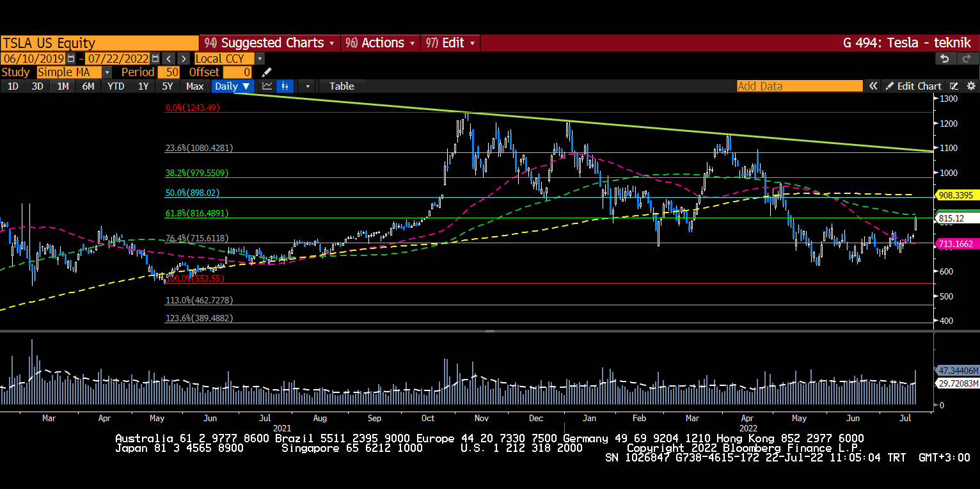Collapse the panel using double chevron icon
This screenshot has height=489, width=980.
(873, 86)
